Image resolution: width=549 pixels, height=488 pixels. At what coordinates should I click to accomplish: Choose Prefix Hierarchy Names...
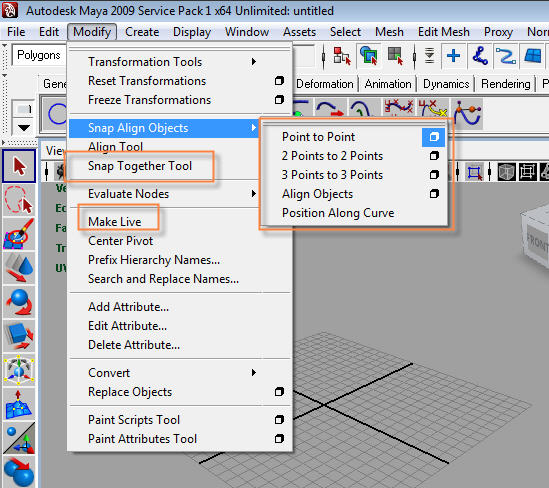[x=154, y=260]
